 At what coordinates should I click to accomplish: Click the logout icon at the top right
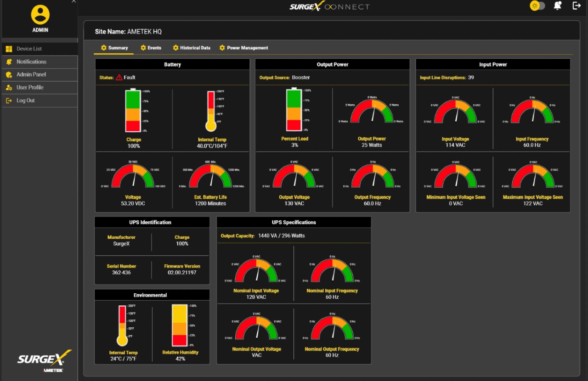pyautogui.click(x=577, y=6)
